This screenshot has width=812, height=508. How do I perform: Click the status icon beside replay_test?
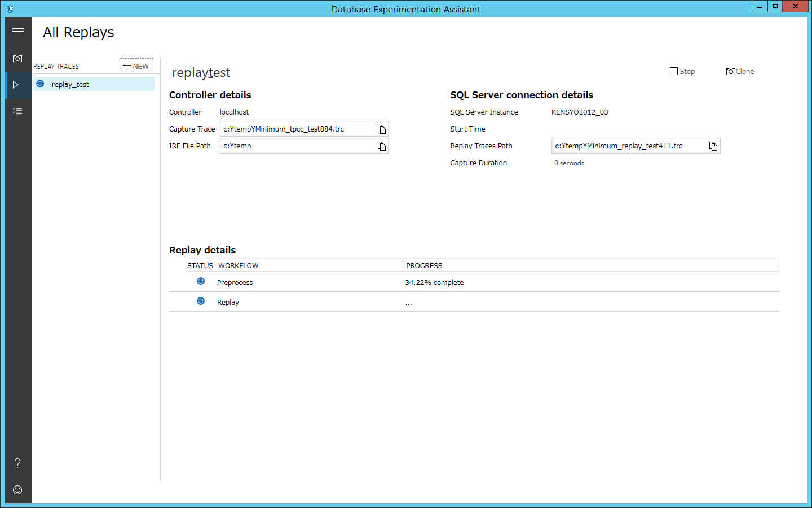tap(40, 84)
